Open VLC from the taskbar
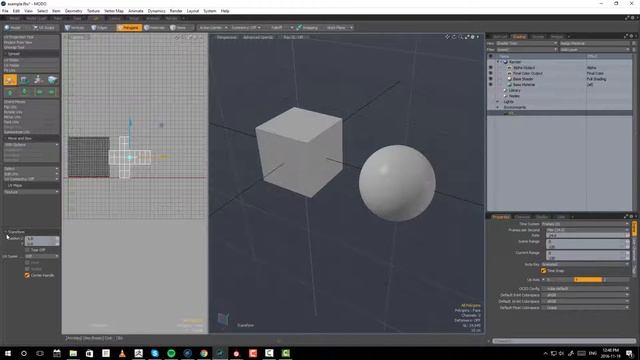The image size is (640, 360). coord(122,353)
